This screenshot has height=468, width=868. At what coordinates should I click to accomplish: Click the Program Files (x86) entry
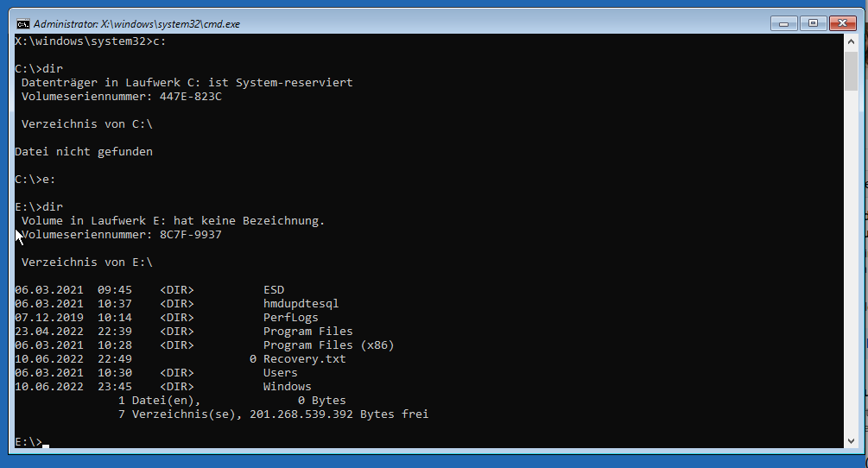click(328, 345)
